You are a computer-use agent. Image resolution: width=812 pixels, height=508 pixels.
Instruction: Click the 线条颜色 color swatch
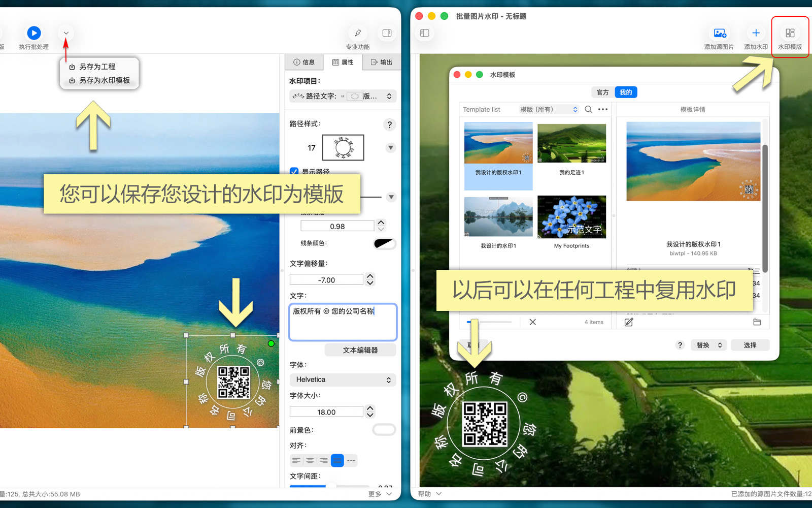pyautogui.click(x=384, y=243)
